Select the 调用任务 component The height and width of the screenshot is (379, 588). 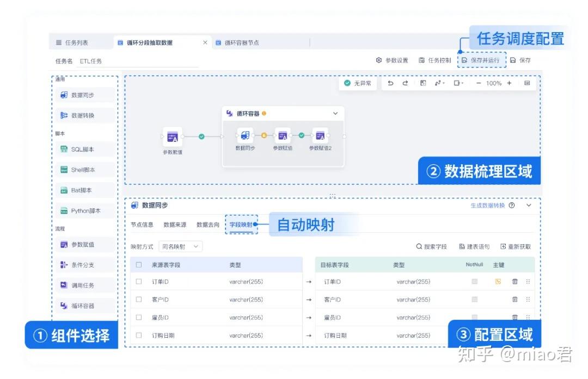point(85,285)
